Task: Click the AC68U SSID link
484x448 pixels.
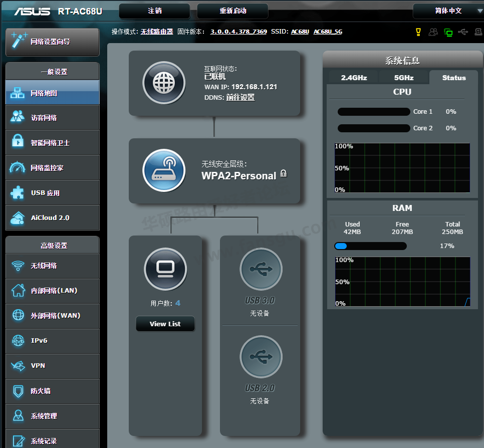Action: tap(300, 32)
